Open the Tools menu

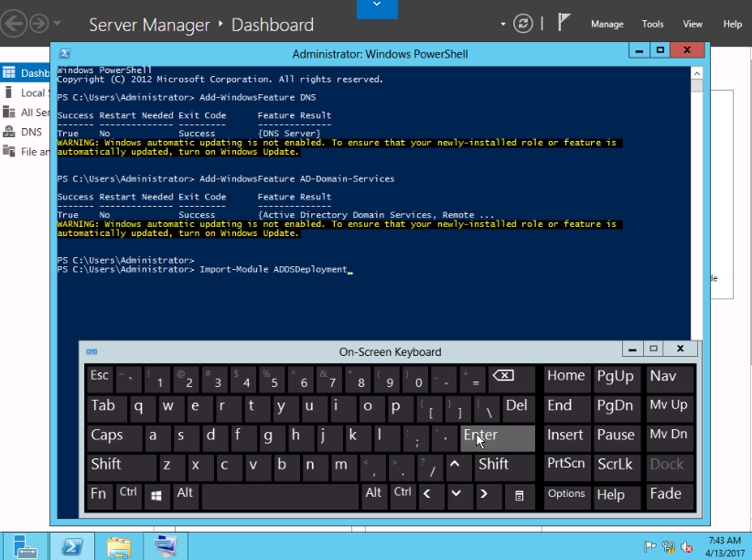click(x=652, y=24)
